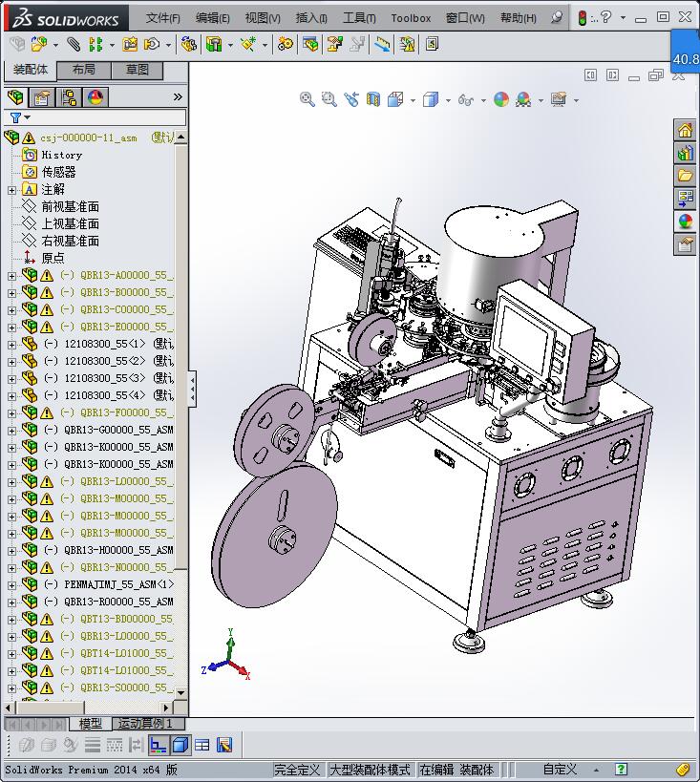Click the 自定义 units status field

[560, 770]
